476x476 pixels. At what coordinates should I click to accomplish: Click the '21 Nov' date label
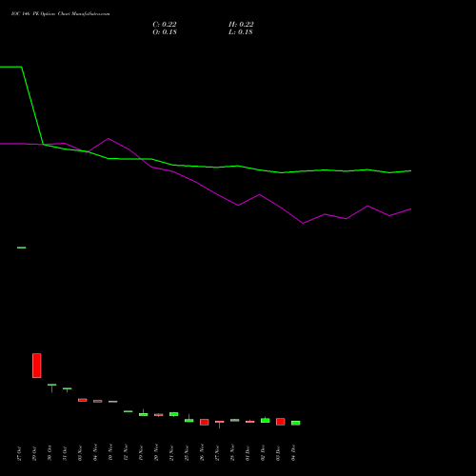pyautogui.click(x=171, y=453)
